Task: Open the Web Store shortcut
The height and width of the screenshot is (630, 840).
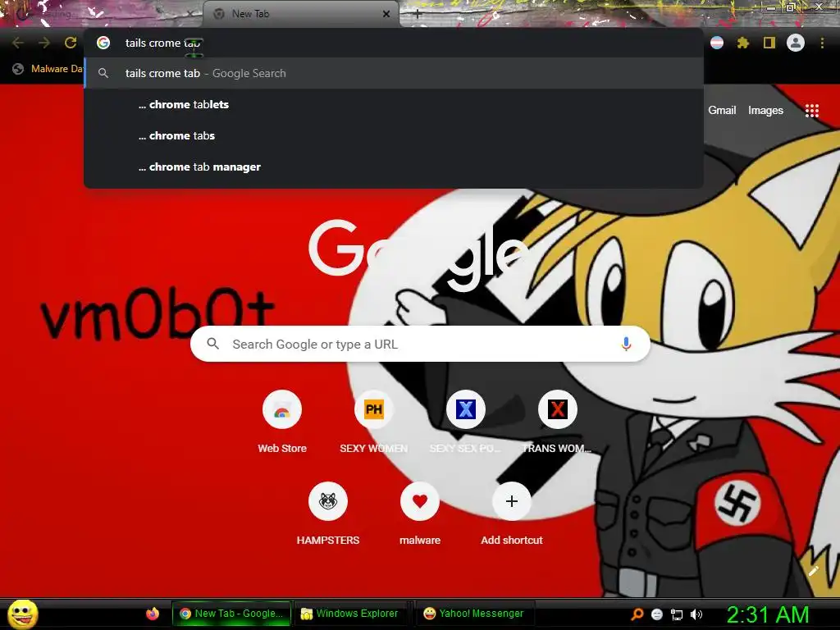Action: (x=282, y=422)
